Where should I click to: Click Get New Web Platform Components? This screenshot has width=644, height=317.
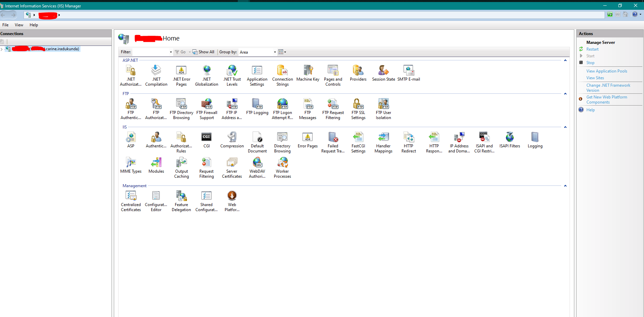(x=607, y=99)
